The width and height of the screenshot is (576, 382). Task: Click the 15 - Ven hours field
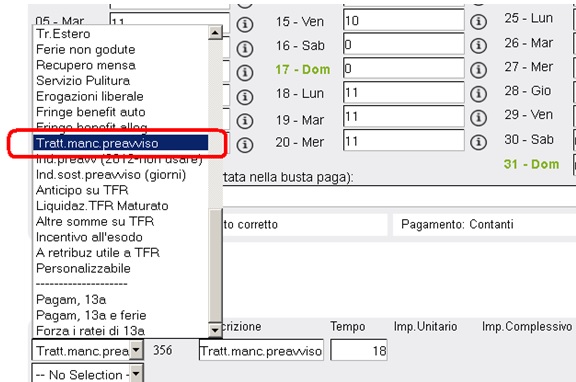(x=403, y=20)
